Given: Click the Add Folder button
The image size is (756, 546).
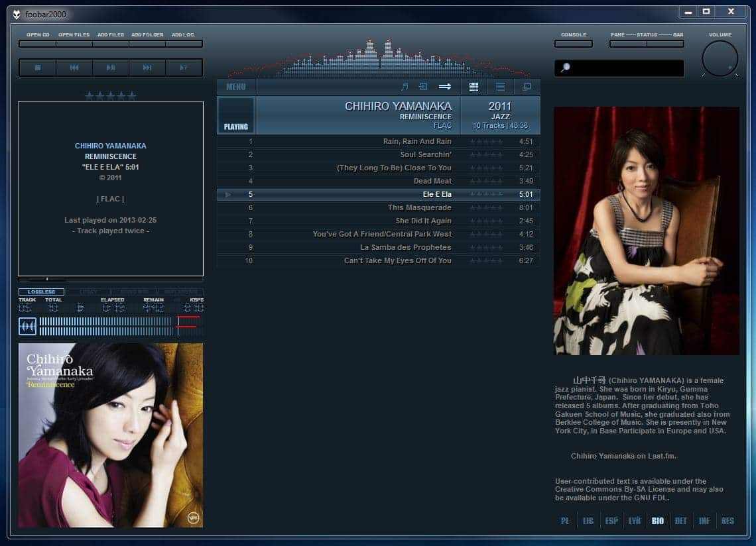Looking at the screenshot, I should pyautogui.click(x=147, y=44).
